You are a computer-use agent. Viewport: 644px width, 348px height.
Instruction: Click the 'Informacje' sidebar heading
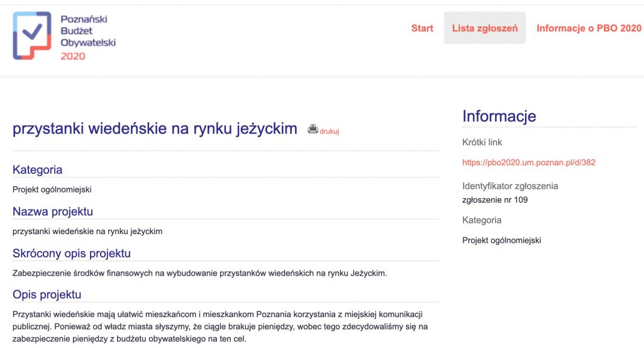tap(499, 116)
